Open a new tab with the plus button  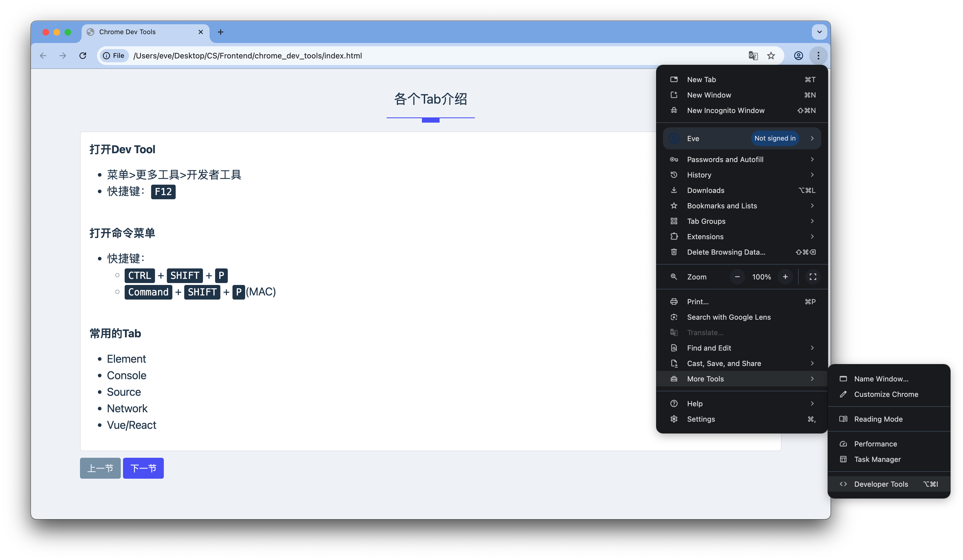tap(221, 32)
